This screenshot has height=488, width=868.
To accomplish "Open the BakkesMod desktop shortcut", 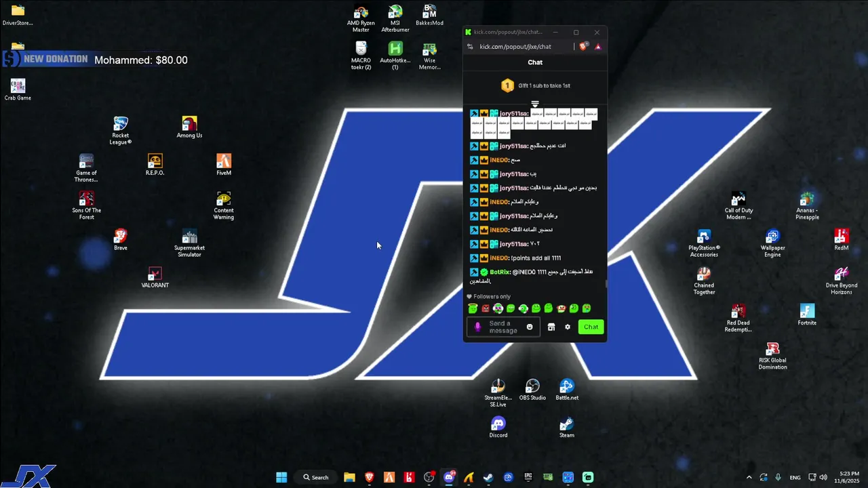I will click(x=429, y=15).
